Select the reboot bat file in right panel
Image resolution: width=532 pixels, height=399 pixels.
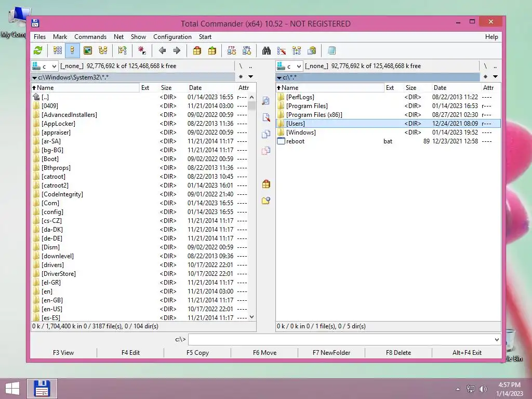point(388,141)
